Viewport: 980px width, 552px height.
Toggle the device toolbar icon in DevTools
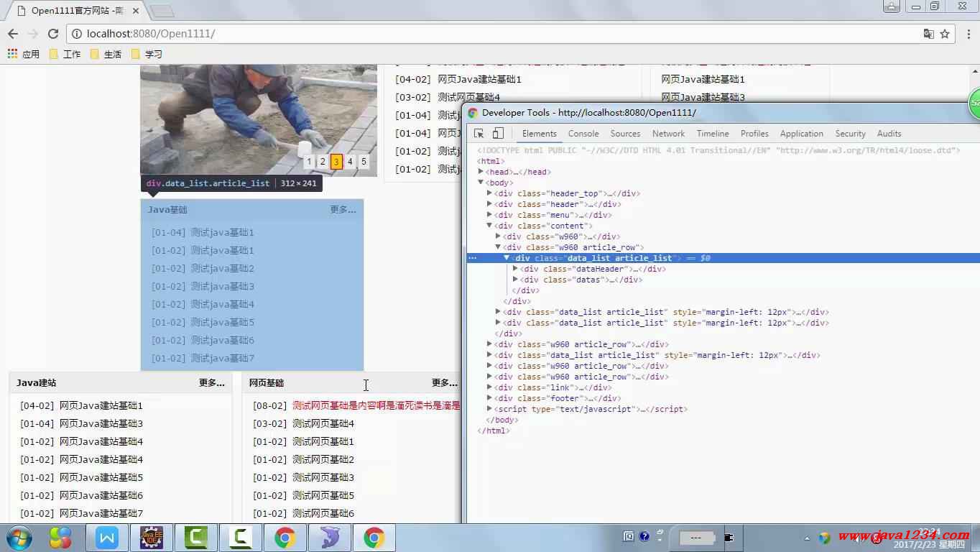point(498,134)
